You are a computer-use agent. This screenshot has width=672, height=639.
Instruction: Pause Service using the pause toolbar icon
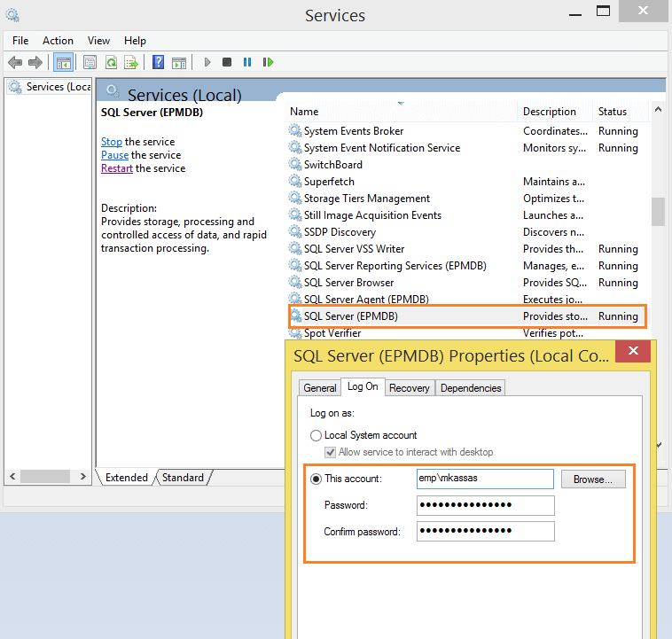[247, 63]
